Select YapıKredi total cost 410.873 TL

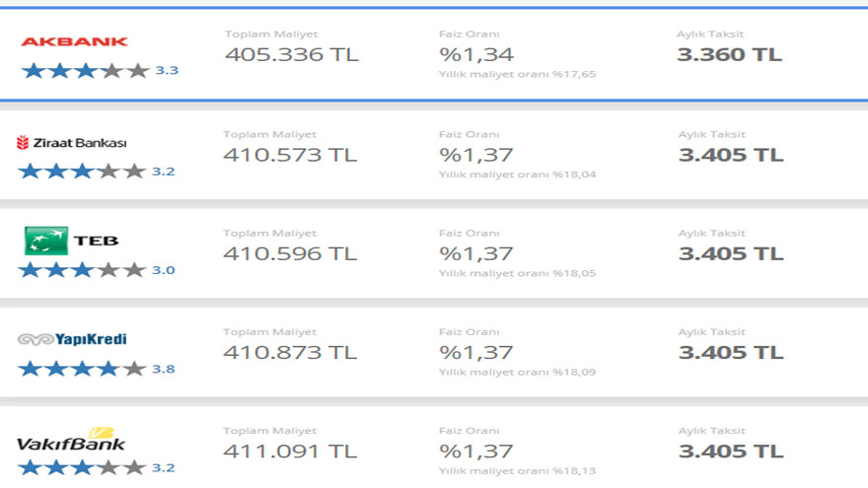pos(290,353)
